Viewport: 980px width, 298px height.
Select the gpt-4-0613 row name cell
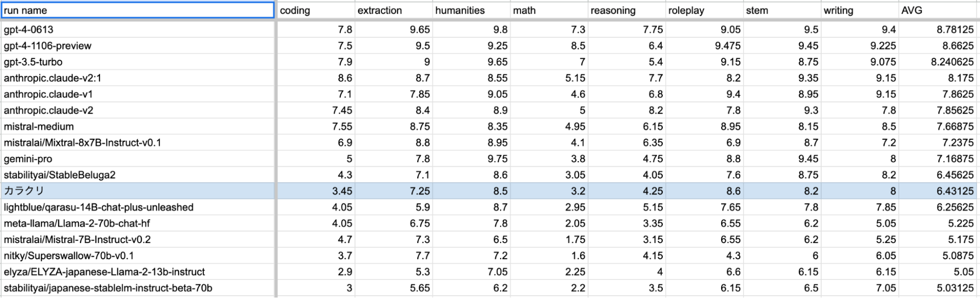137,29
